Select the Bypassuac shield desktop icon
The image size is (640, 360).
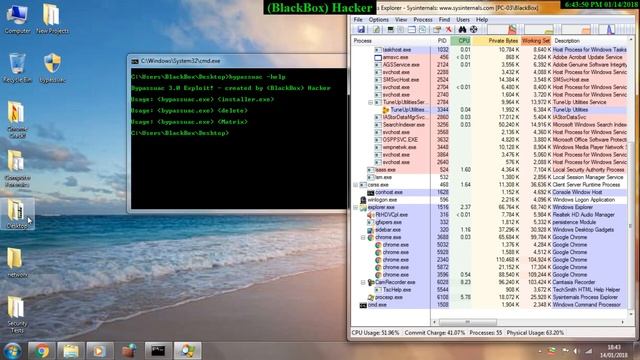[x=52, y=68]
